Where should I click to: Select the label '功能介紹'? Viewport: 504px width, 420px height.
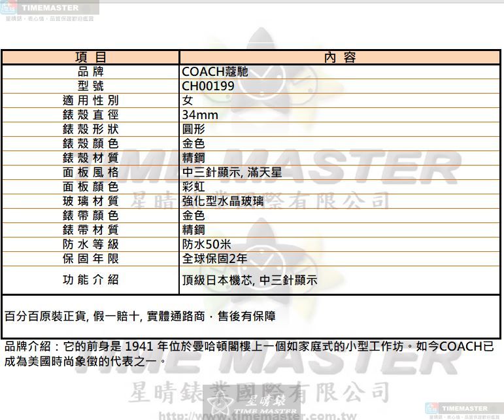[91, 280]
